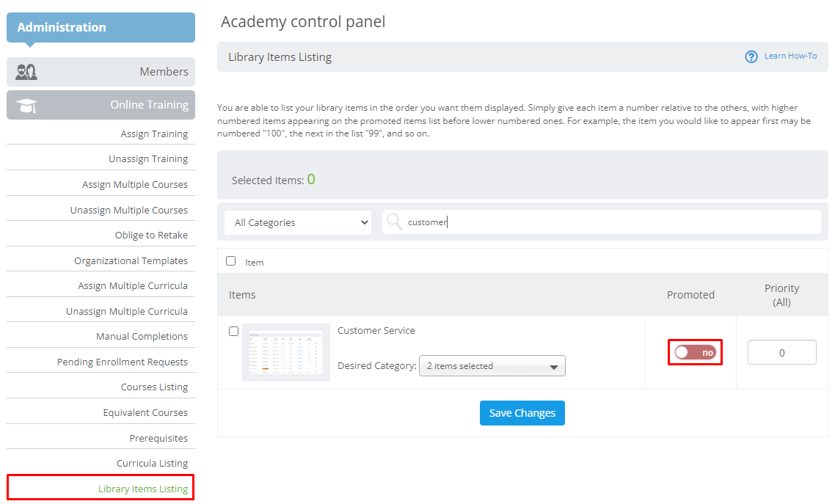835x504 pixels.
Task: Click the graduation cap Online Training icon
Action: click(26, 105)
